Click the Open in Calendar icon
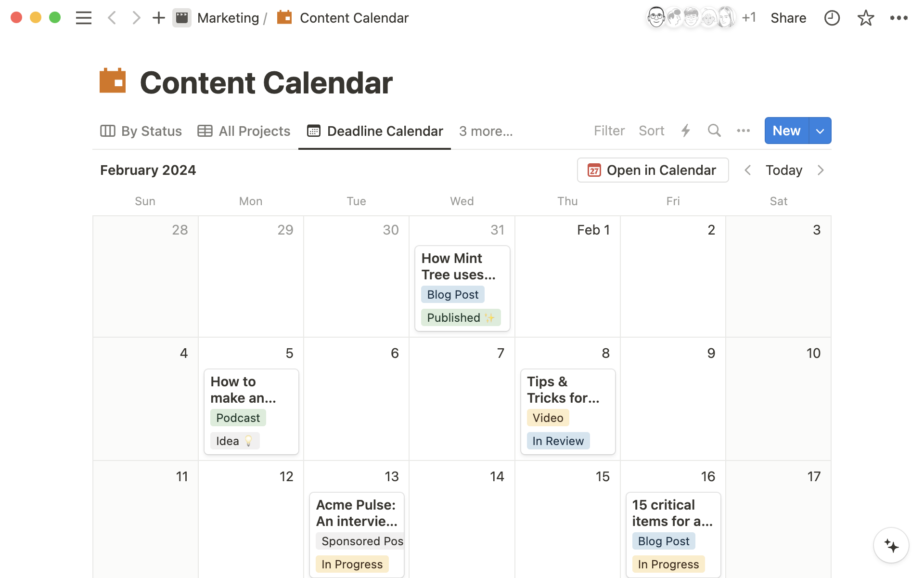Image resolution: width=924 pixels, height=578 pixels. pyautogui.click(x=593, y=170)
